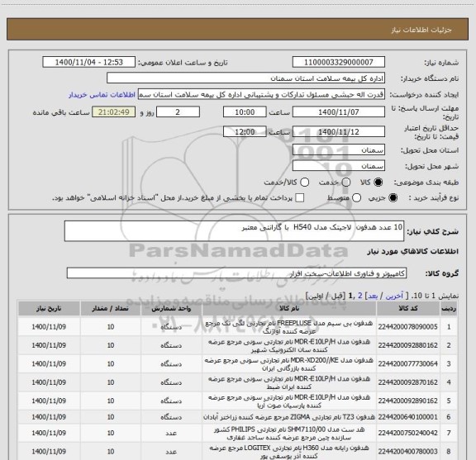Click the remaining time counter 21:02:49
Viewport: 476px width, 460px height.
(x=114, y=112)
